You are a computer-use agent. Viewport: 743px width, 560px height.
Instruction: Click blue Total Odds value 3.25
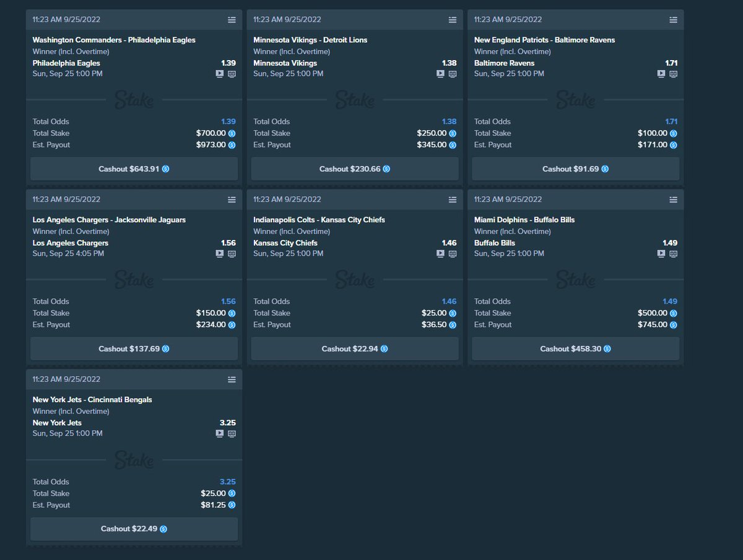[228, 482]
